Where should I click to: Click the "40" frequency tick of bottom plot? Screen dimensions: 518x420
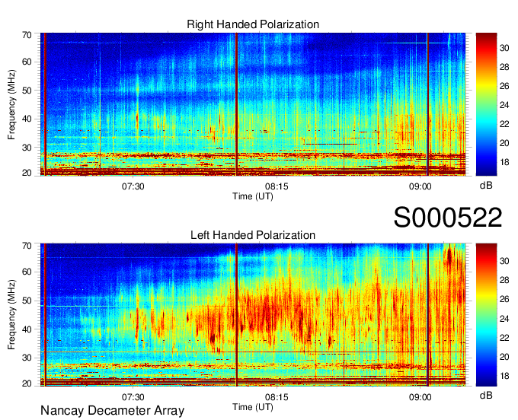pyautogui.click(x=27, y=329)
